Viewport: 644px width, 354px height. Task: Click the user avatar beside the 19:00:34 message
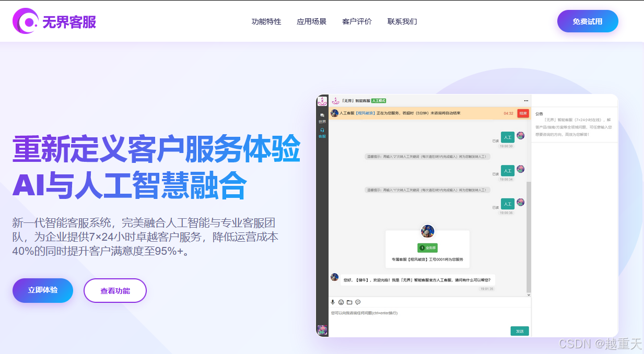521,169
